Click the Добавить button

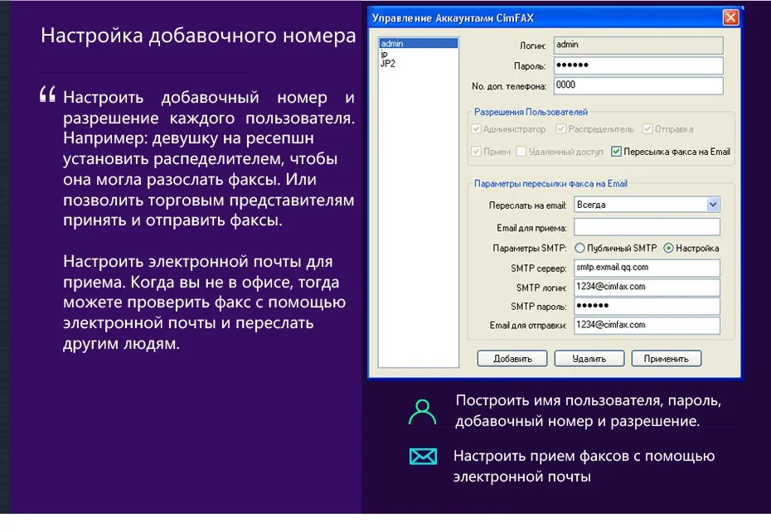tap(512, 359)
